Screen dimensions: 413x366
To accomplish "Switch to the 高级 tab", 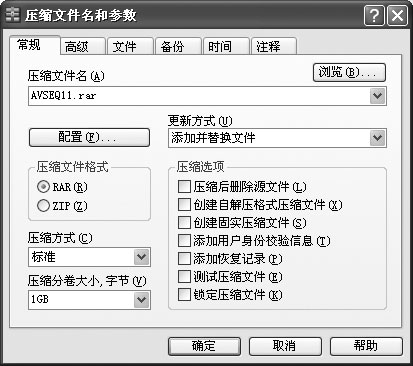I will (x=83, y=46).
